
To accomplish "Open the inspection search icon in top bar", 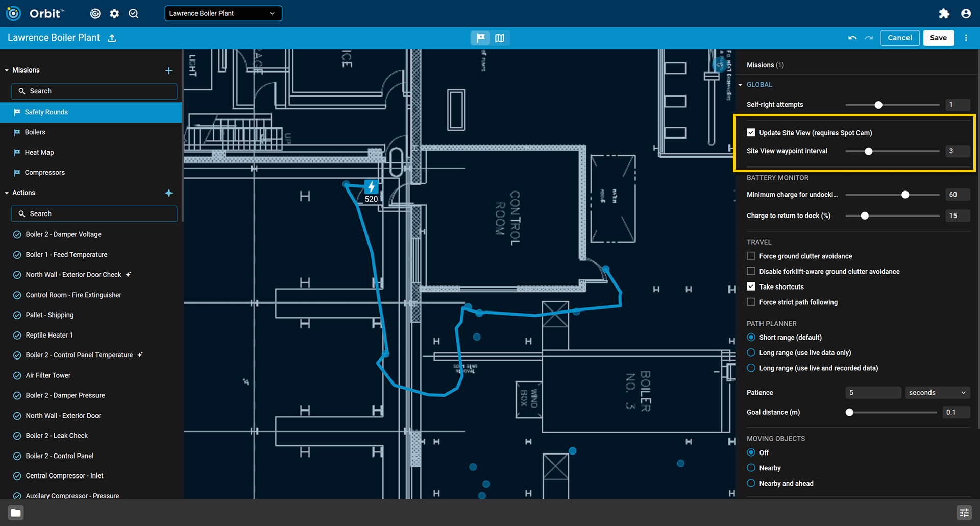I will pyautogui.click(x=134, y=14).
